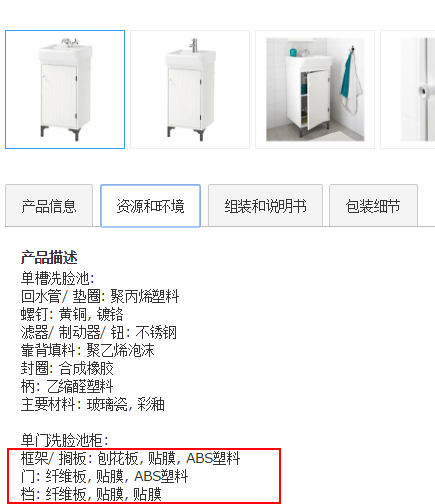Click the 滤器/制动器/钮 不锈钢 line
This screenshot has height=504, width=435.
click(x=99, y=333)
